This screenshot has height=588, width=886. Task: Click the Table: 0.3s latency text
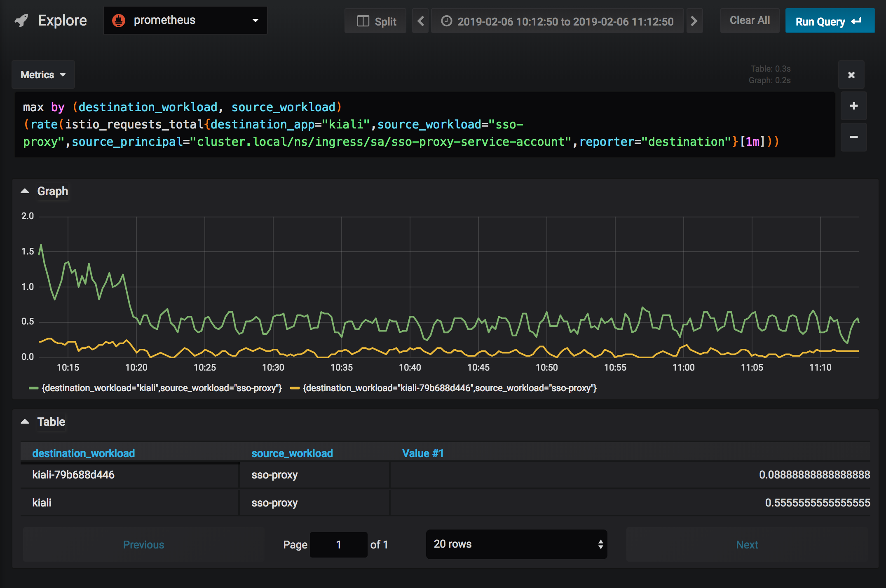click(x=770, y=69)
